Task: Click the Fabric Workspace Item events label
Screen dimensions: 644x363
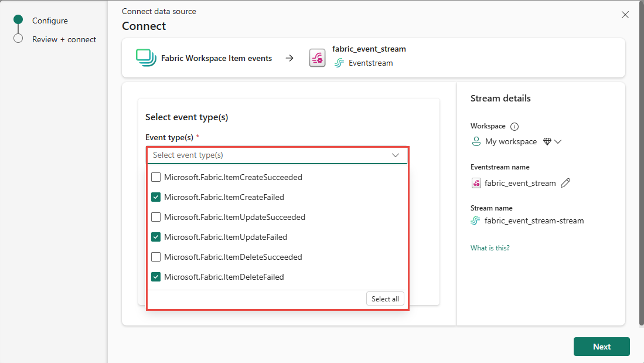Action: coord(216,59)
